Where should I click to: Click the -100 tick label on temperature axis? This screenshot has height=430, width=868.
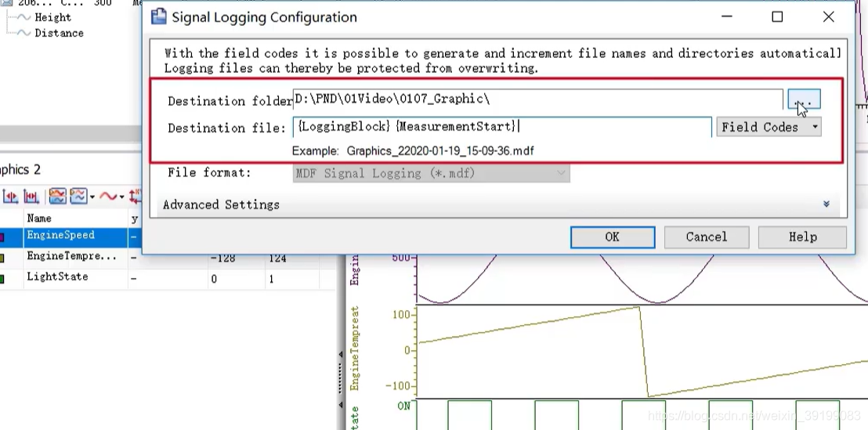(399, 385)
